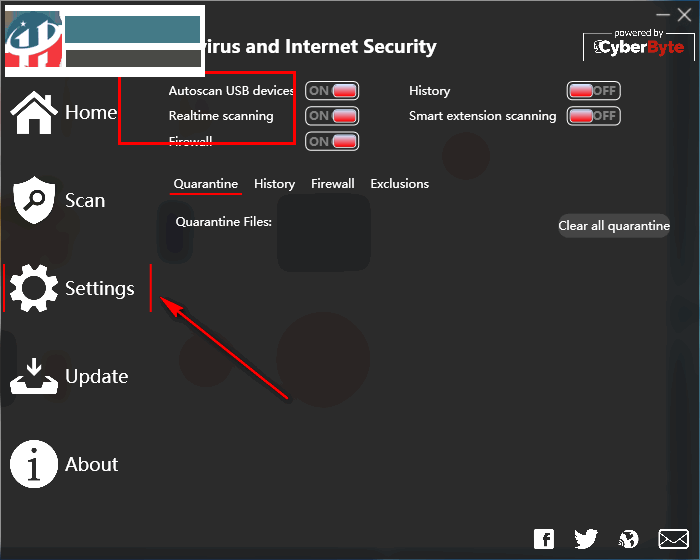Switch to the Exclusions tab
The width and height of the screenshot is (700, 560).
point(400,184)
